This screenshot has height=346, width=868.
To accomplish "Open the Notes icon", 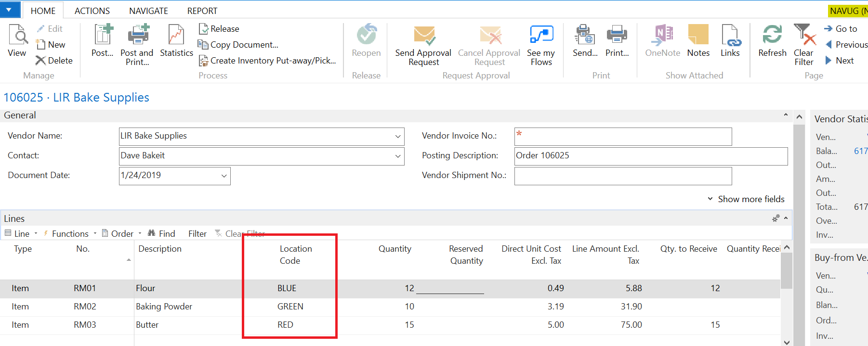I will [x=698, y=36].
